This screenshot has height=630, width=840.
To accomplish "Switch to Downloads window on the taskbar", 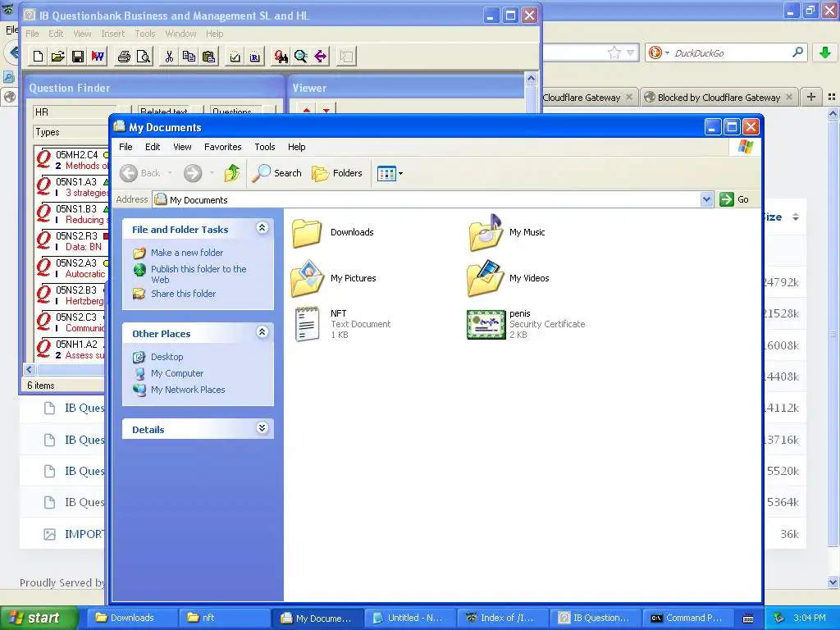I will [132, 618].
